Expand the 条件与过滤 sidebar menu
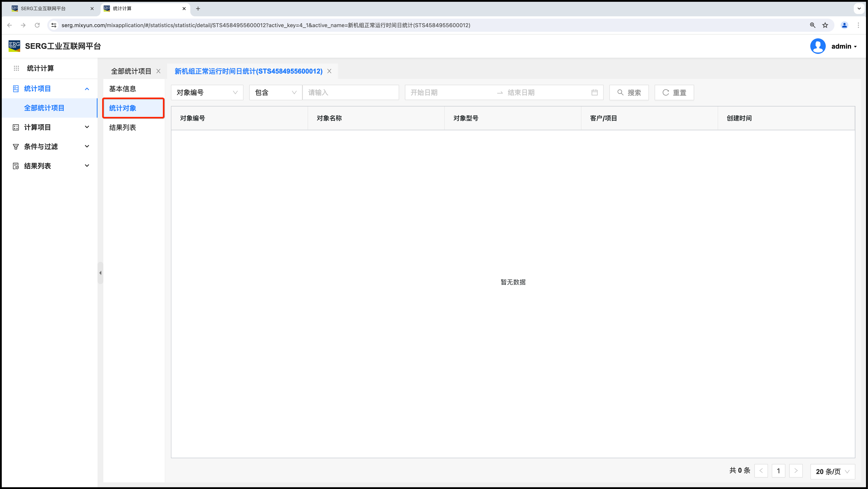 (51, 147)
